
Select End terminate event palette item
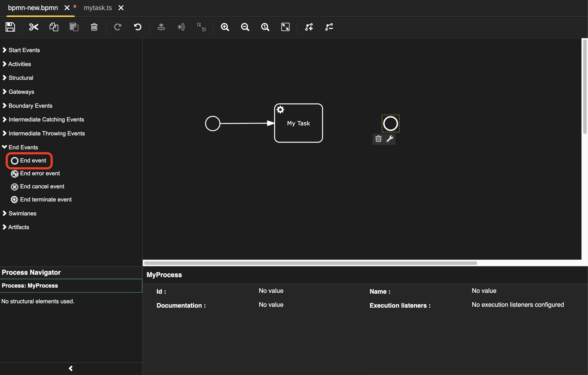[x=45, y=199]
